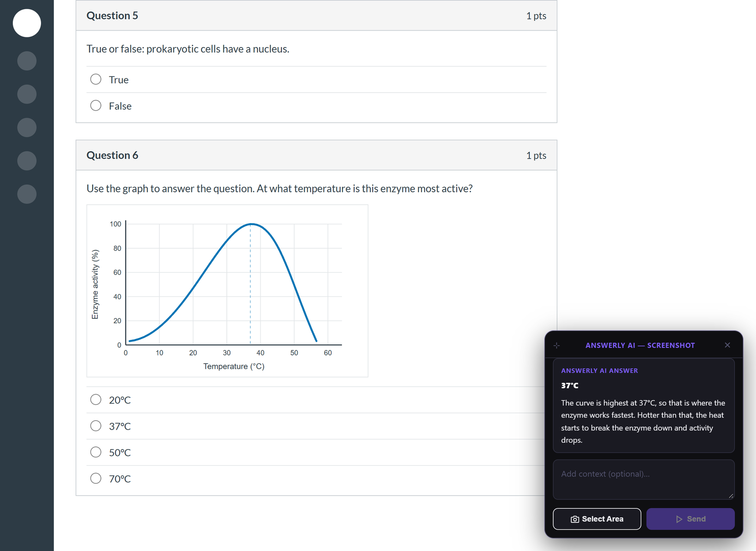The image size is (756, 551).
Task: Close the Answerly AI screenshot panel
Action: coord(727,345)
